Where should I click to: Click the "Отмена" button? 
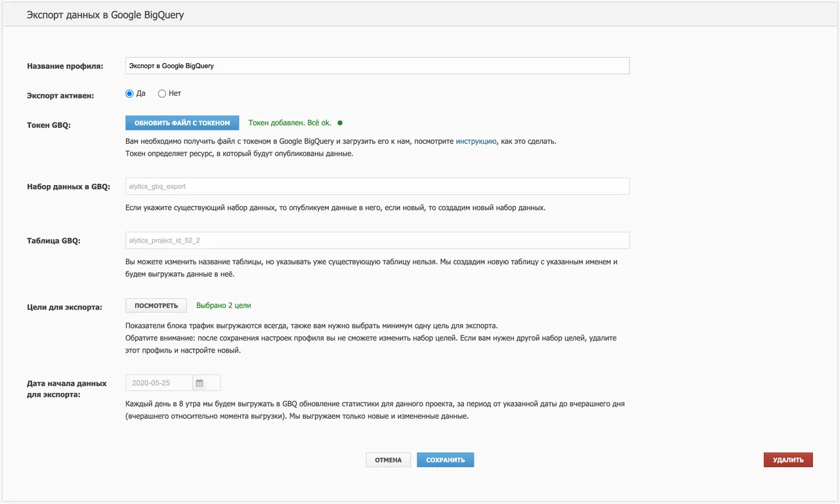point(388,460)
